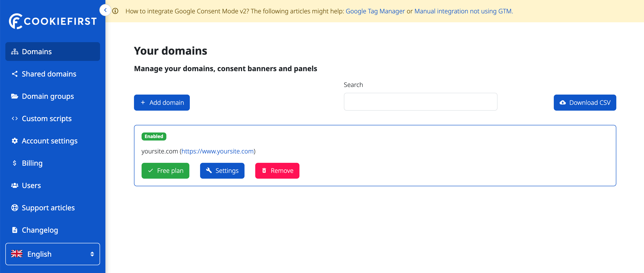
Task: Click the language selector up-down arrows
Action: pos(92,254)
